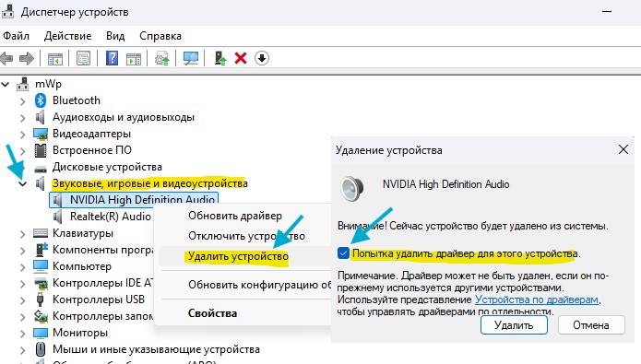This screenshot has width=641, height=364.
Task: Click the Встроенное ПО firmware chip icon
Action: (41, 150)
